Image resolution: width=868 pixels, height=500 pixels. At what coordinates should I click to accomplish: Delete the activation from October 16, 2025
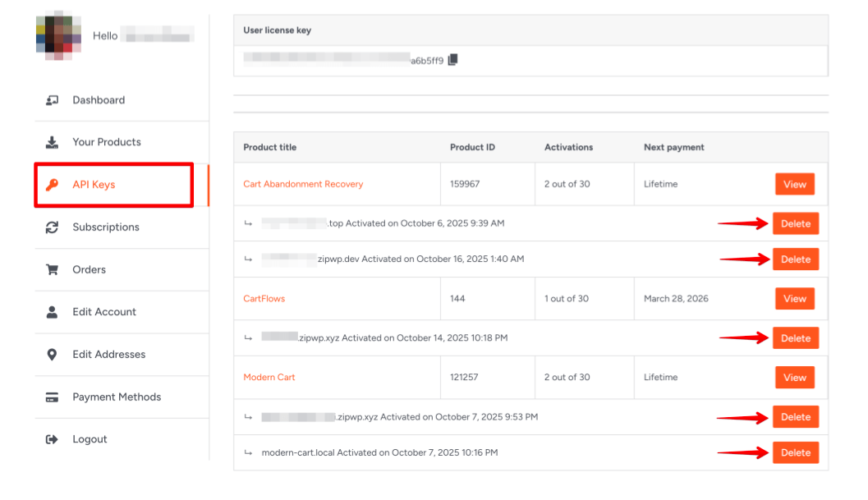pyautogui.click(x=795, y=259)
